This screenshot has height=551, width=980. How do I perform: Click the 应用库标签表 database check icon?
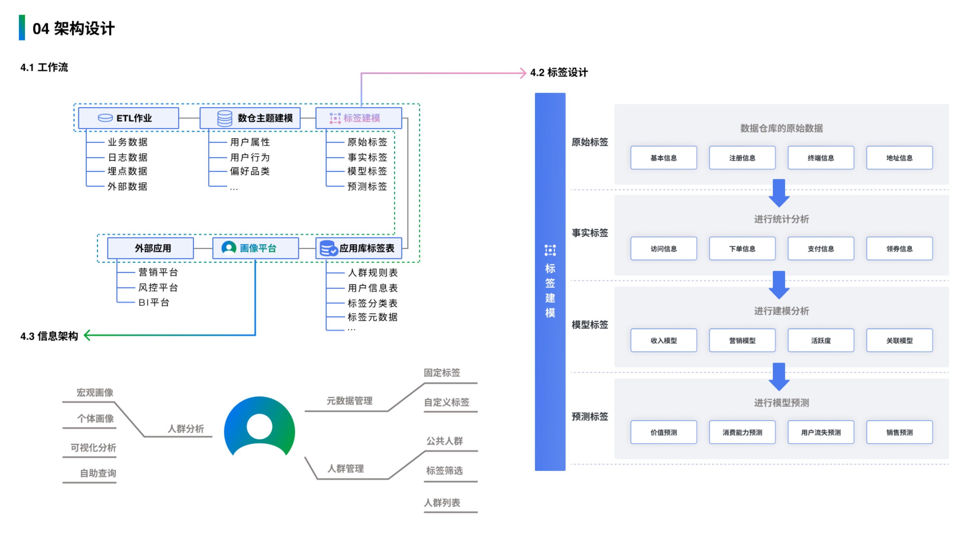[x=328, y=248]
